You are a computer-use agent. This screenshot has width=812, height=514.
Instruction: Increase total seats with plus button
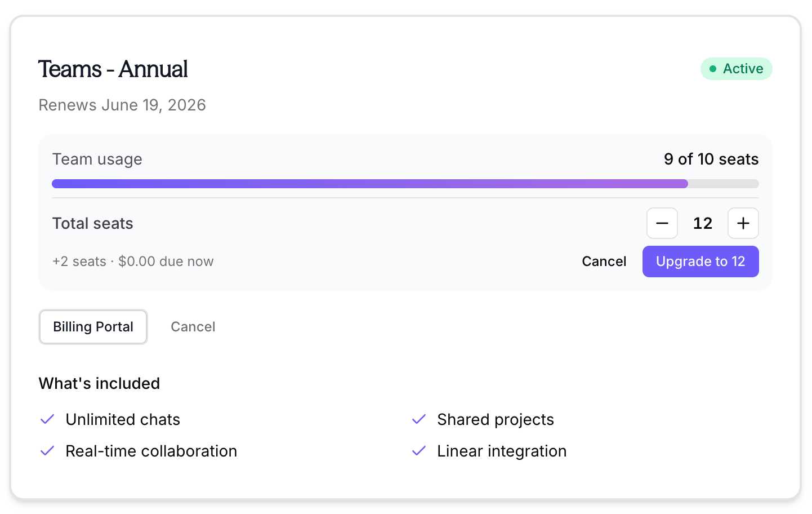point(743,223)
